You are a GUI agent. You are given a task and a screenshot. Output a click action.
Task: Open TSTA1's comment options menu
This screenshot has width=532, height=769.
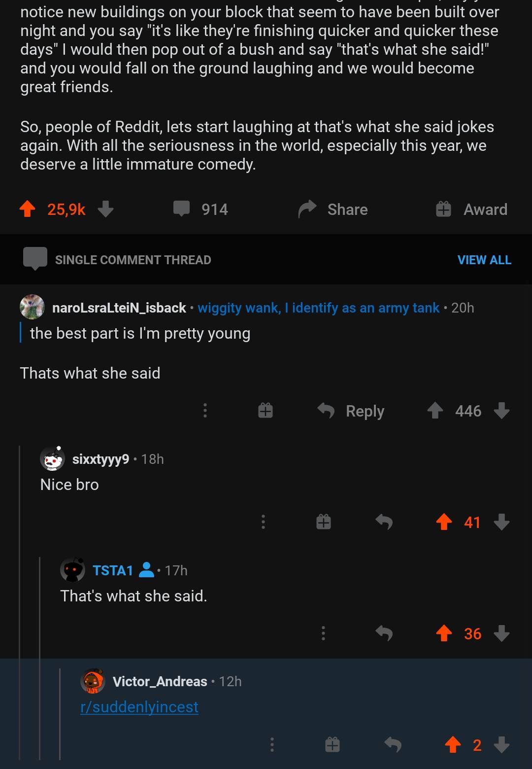point(324,633)
